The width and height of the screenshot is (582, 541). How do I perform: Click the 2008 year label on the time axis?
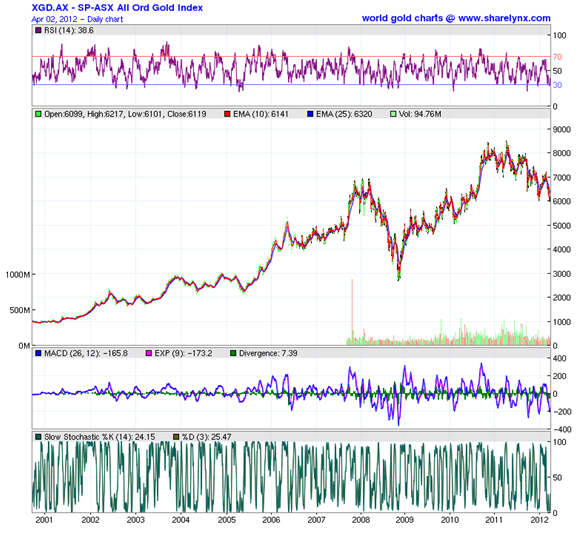(361, 520)
